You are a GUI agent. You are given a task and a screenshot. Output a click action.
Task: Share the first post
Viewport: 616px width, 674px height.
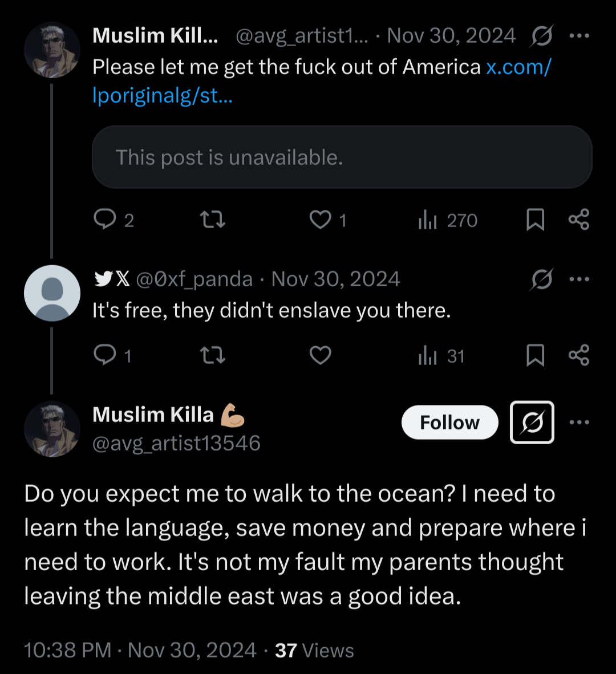point(579,220)
